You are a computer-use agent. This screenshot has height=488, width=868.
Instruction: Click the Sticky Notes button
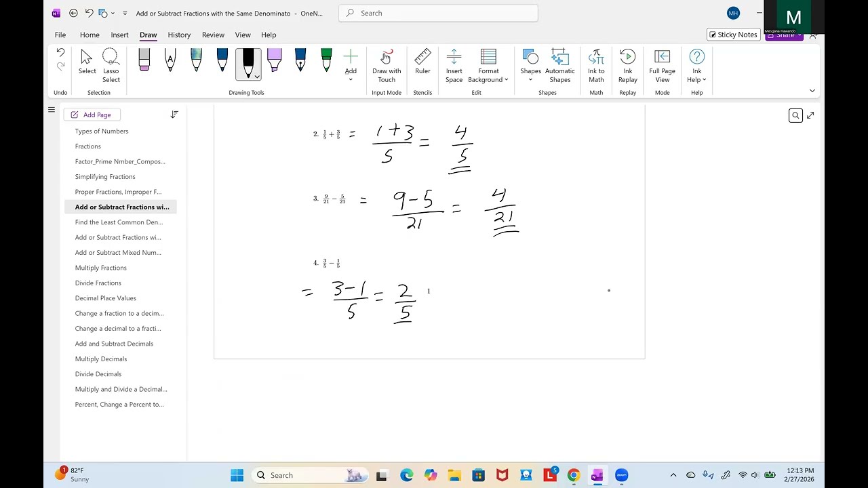pyautogui.click(x=733, y=35)
